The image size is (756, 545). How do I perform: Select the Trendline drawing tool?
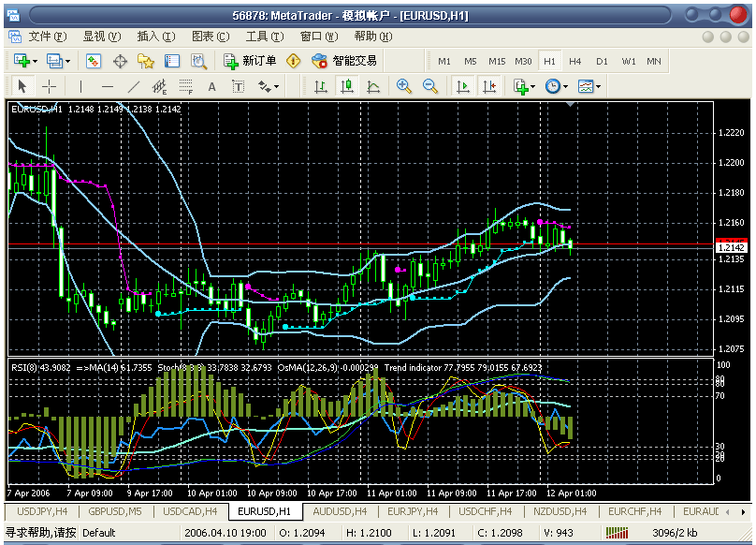point(133,86)
